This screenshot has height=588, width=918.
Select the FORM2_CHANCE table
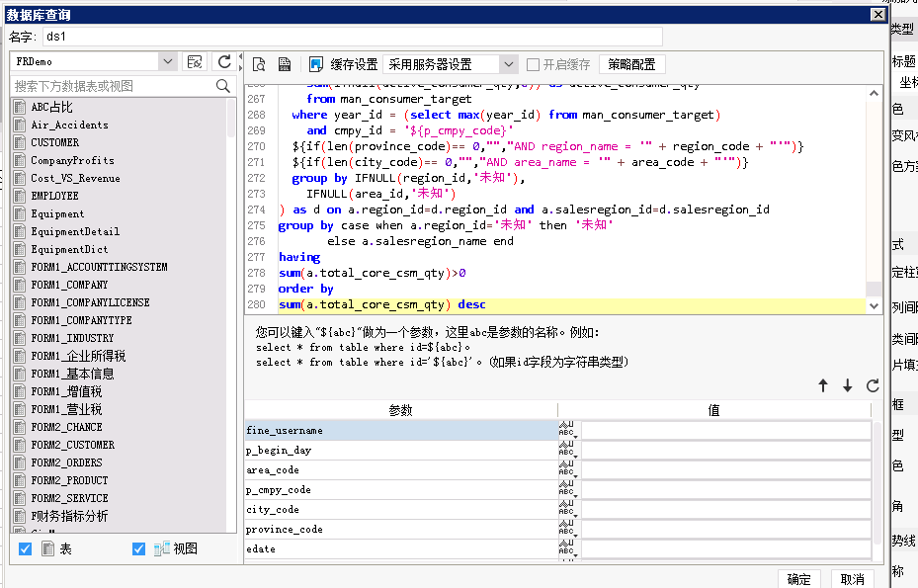click(66, 427)
